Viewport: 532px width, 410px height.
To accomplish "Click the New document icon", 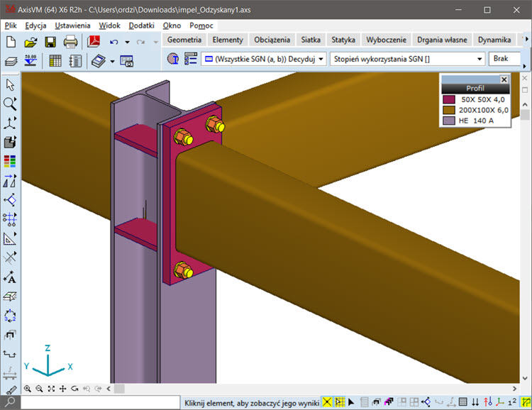I will tap(11, 42).
